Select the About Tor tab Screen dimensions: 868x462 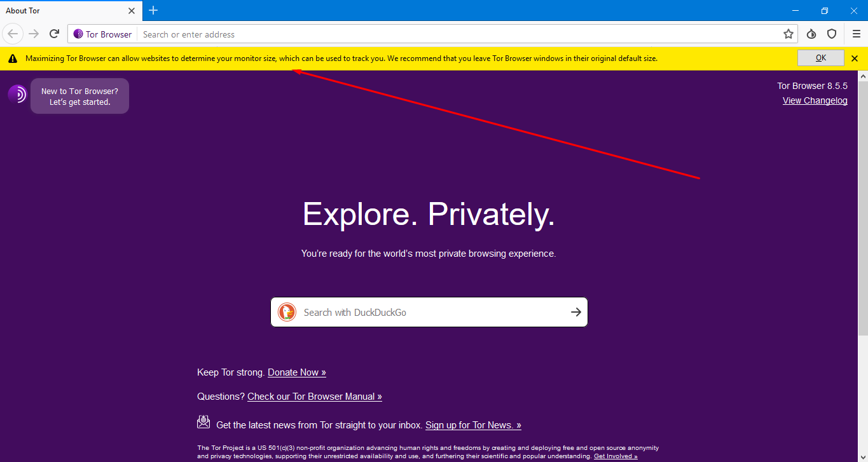point(71,11)
